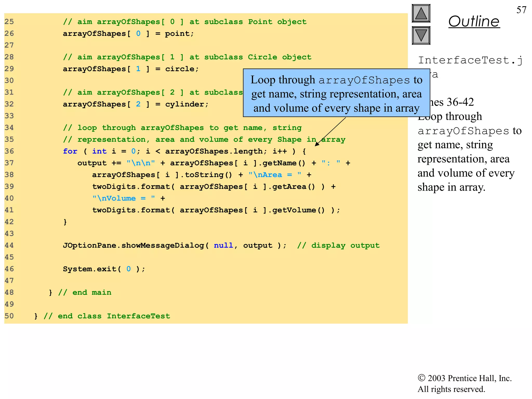The height and width of the screenshot is (399, 532).
Task: Click the 'for' keyword on line 36
Action: 70,151
